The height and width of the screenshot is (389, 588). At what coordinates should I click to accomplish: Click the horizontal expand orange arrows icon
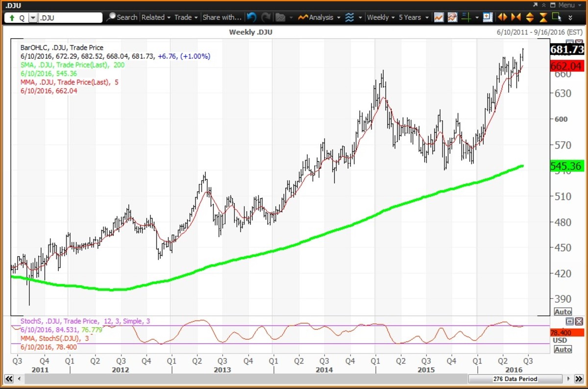tap(502, 17)
